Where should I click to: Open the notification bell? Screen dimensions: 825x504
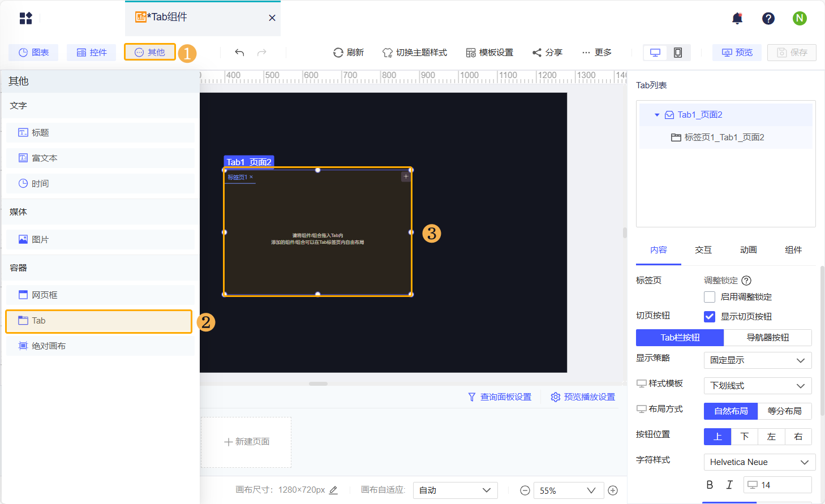point(737,18)
